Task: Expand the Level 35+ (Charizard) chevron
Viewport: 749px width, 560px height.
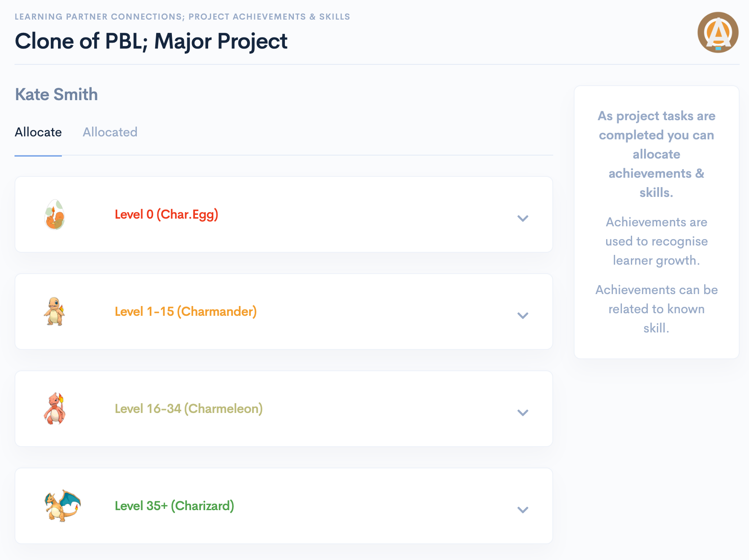Action: pos(523,510)
